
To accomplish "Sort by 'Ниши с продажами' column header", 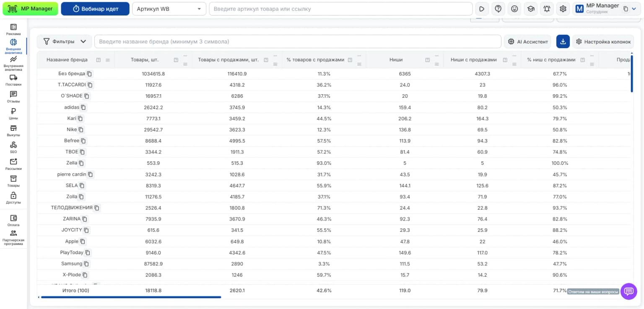I will tap(474, 60).
